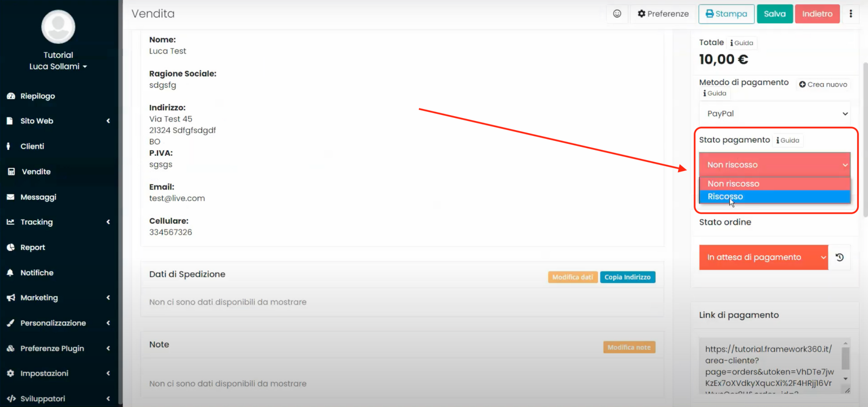Screen dimensions: 868x407
Task: Open Impostazioni with the gear icon
Action: click(x=10, y=373)
